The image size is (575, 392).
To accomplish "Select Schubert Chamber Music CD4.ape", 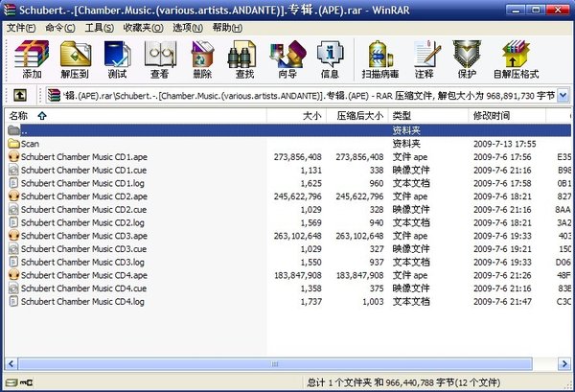I will pos(84,275).
